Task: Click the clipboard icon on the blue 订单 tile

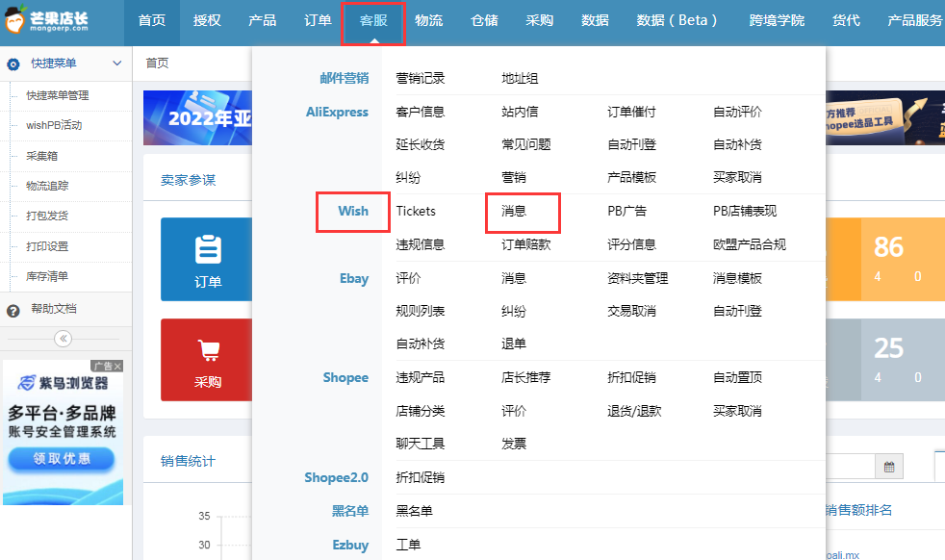Action: coord(208,249)
